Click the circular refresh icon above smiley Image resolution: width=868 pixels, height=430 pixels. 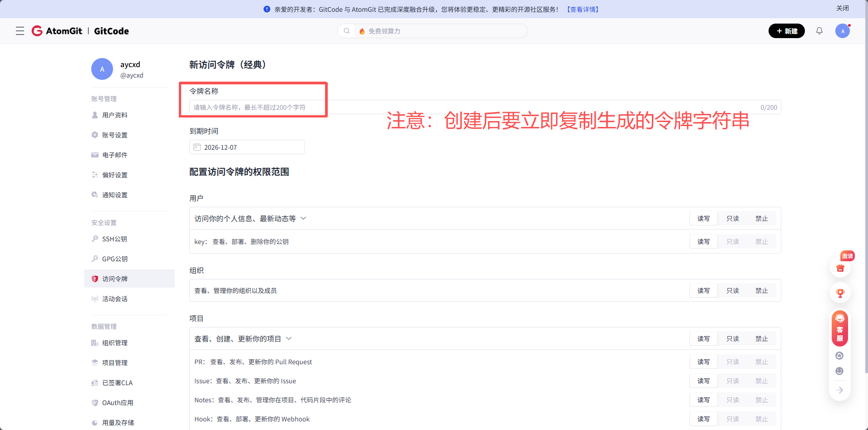click(x=839, y=356)
